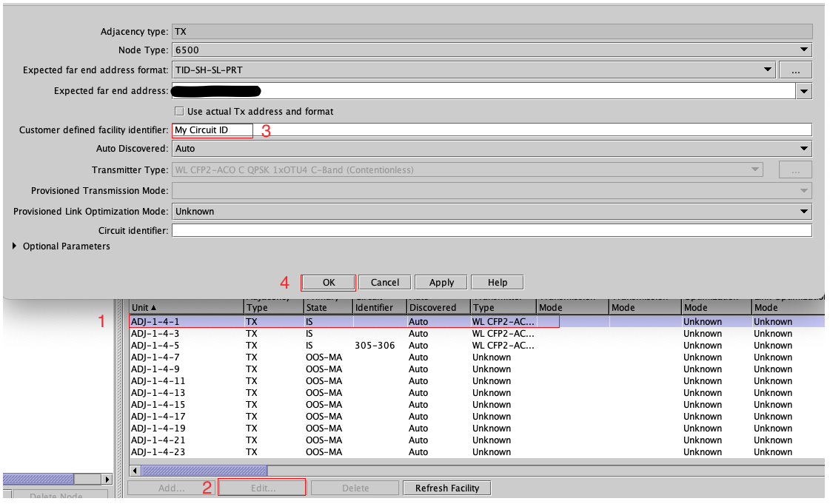This screenshot has height=504, width=830.
Task: Open Expected far end address dropdown arrow
Action: pos(803,91)
